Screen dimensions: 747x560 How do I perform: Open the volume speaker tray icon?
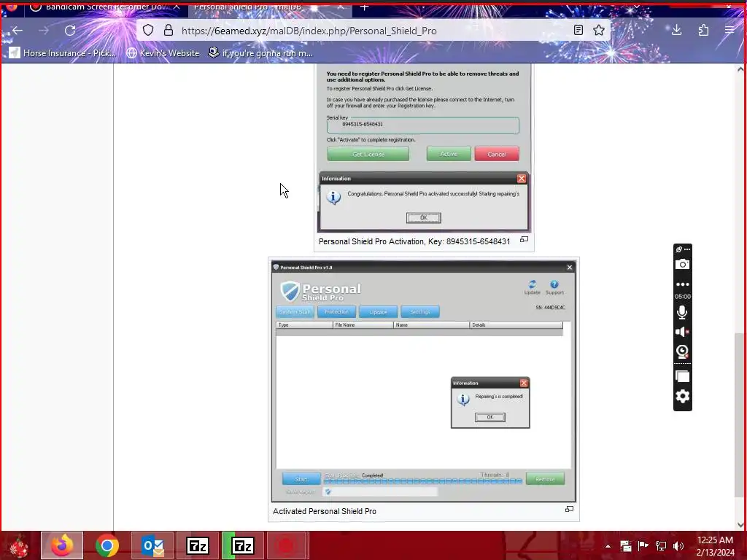point(678,545)
